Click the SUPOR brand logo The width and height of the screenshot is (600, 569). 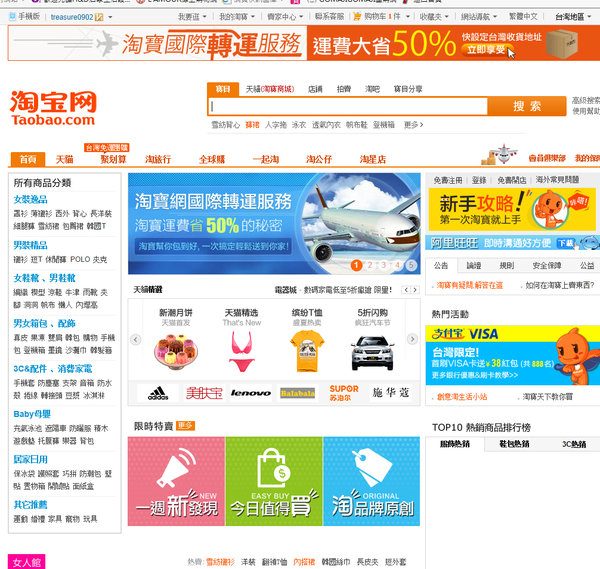coord(344,393)
